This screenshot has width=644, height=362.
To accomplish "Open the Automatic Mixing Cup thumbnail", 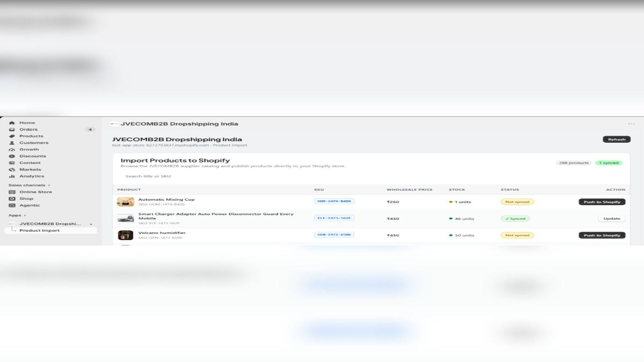I will pos(126,202).
